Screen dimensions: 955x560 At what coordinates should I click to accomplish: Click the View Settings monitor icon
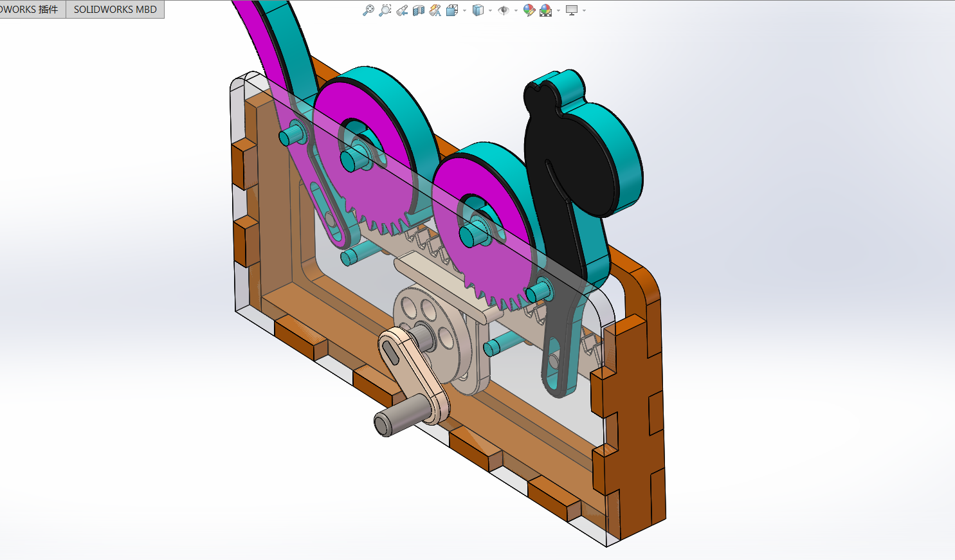point(572,10)
